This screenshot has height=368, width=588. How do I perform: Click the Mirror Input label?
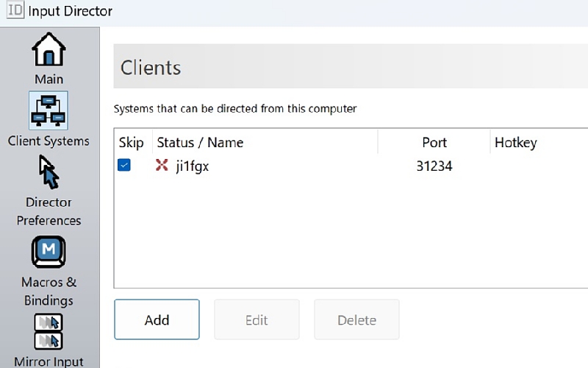tap(49, 361)
